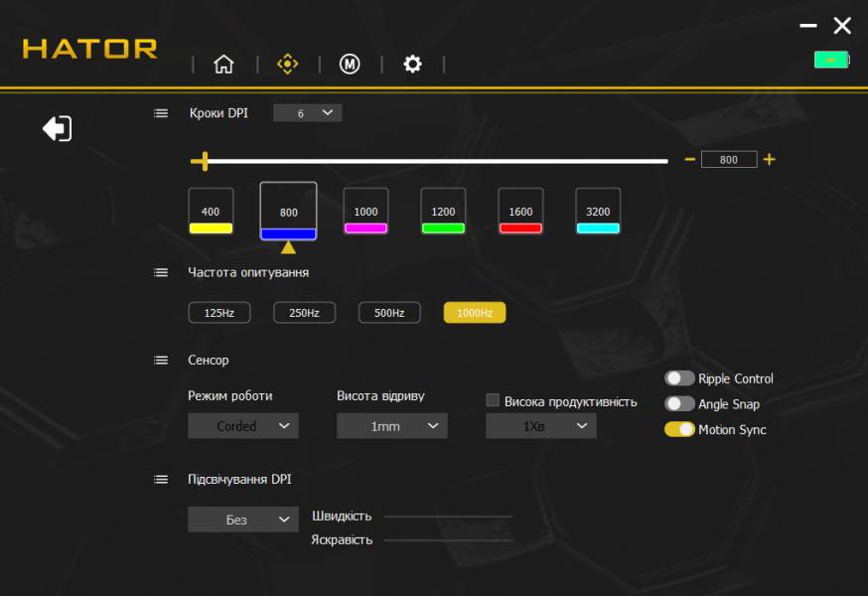Set polling rate to 500Hz

pos(389,312)
